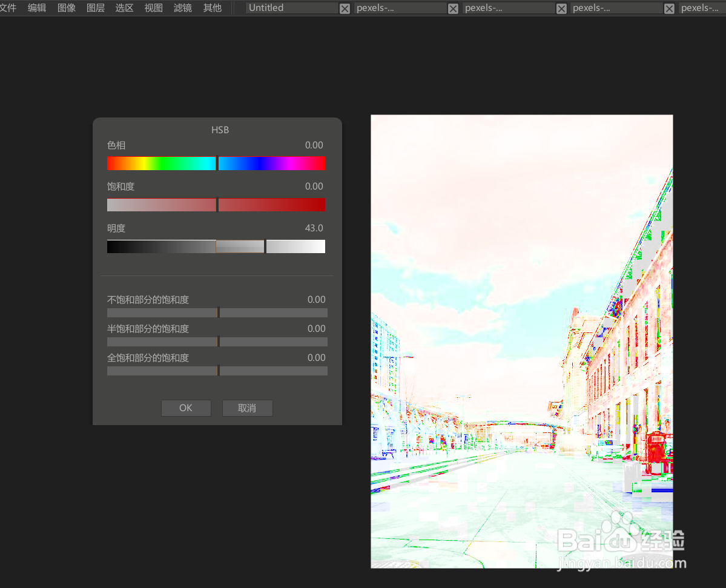Viewport: 726px width, 588px height.
Task: Click the HSB dialog title
Action: pos(220,130)
